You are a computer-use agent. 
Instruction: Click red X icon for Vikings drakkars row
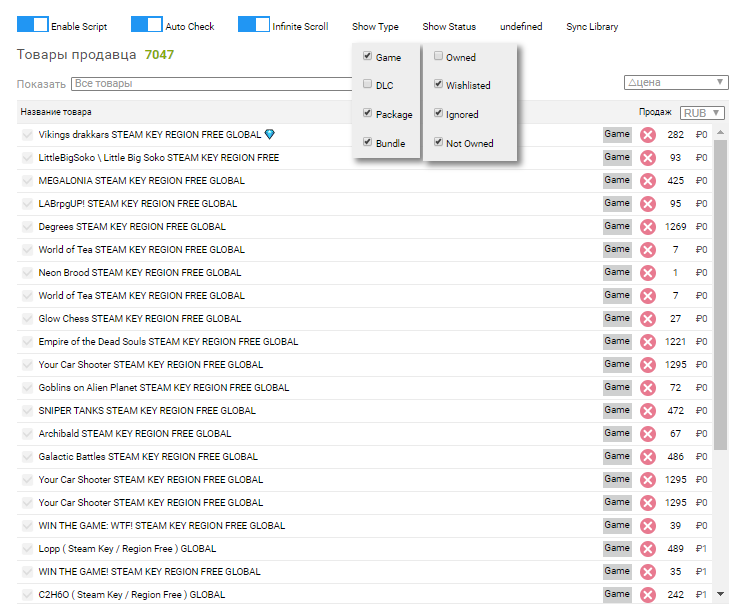pyautogui.click(x=647, y=135)
